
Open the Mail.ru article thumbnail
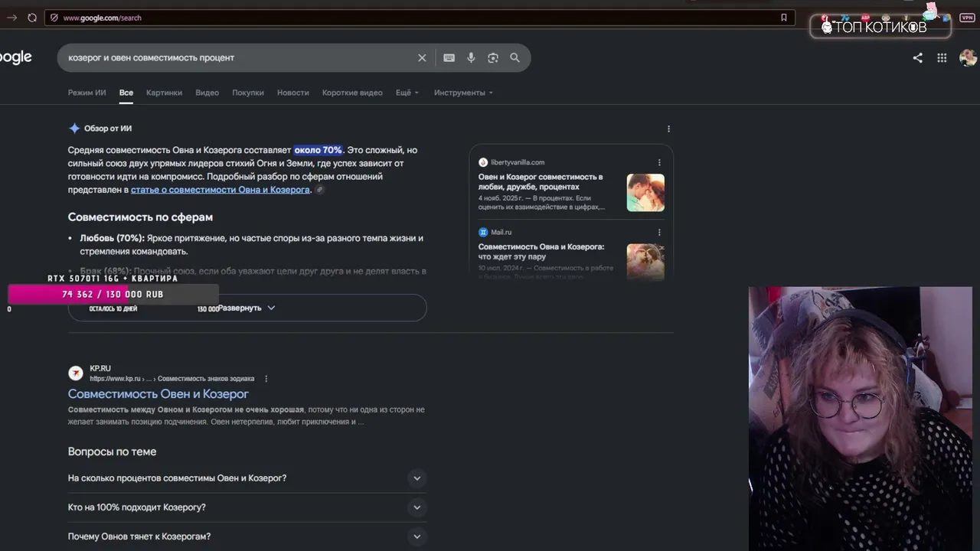pos(645,262)
